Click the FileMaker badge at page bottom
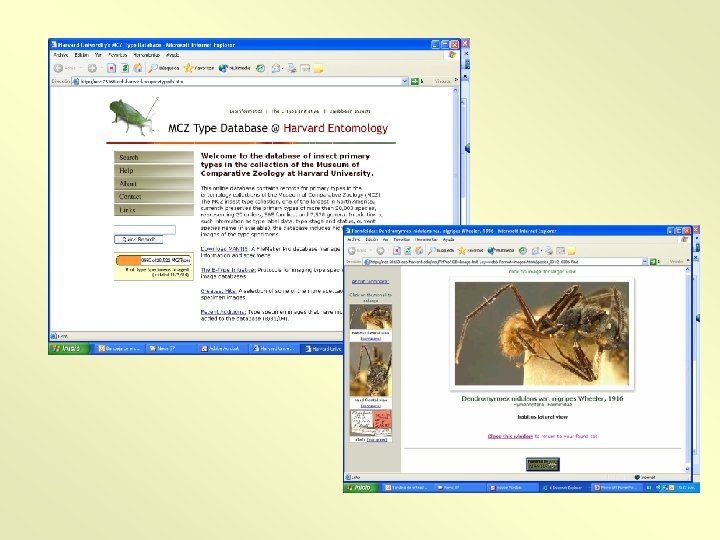The image size is (720, 540). 542,464
